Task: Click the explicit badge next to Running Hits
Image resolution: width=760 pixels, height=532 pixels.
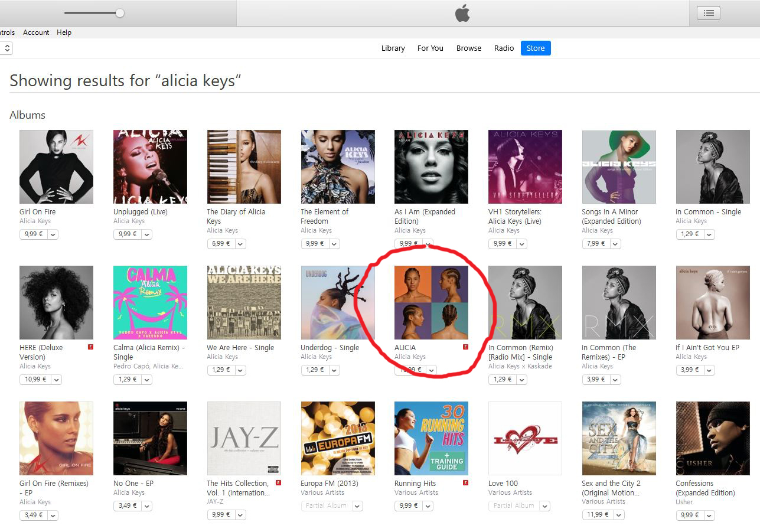Action: (x=465, y=483)
